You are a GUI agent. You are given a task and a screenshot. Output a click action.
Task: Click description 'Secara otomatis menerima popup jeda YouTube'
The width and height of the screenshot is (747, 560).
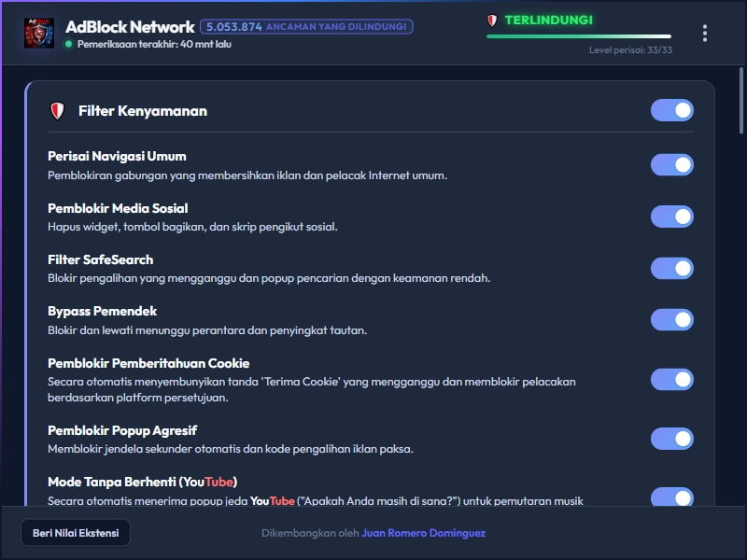click(316, 500)
